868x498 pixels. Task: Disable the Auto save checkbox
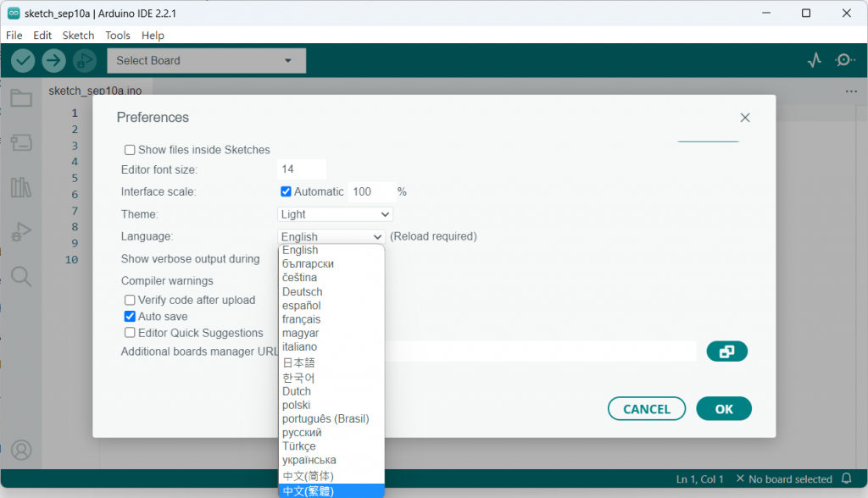[130, 317]
